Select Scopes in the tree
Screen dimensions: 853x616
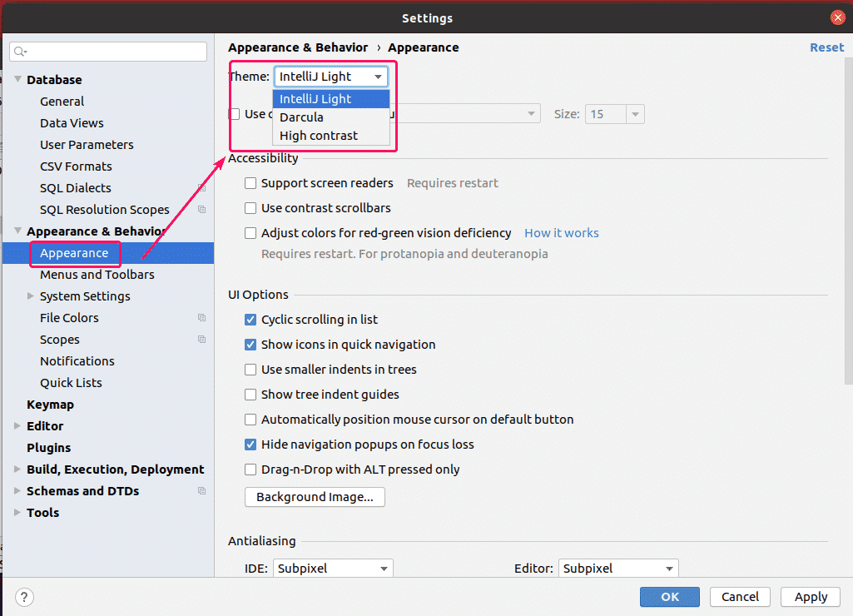59,340
